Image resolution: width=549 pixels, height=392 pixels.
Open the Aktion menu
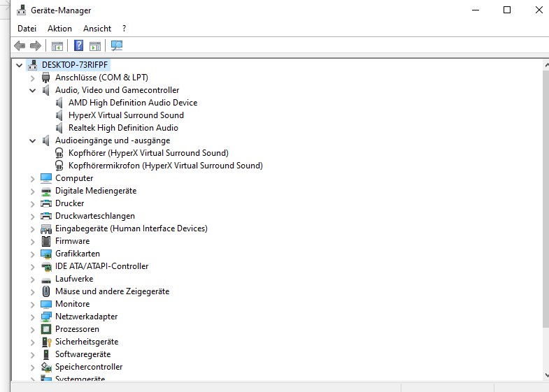(60, 29)
